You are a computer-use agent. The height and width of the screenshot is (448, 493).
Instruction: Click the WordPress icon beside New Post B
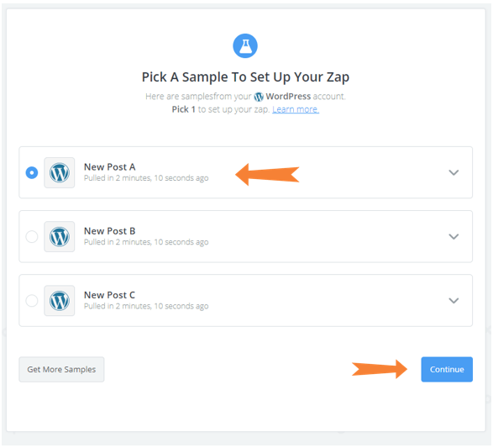point(60,236)
